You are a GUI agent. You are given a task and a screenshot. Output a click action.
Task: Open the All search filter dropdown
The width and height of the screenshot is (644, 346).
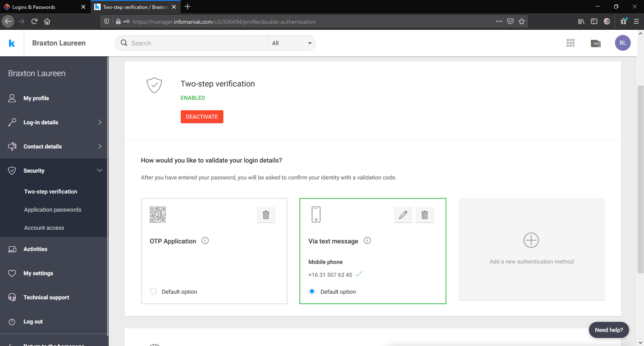(291, 43)
